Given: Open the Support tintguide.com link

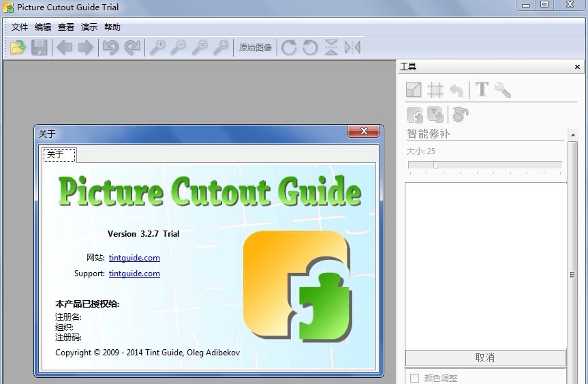Looking at the screenshot, I should point(134,274).
